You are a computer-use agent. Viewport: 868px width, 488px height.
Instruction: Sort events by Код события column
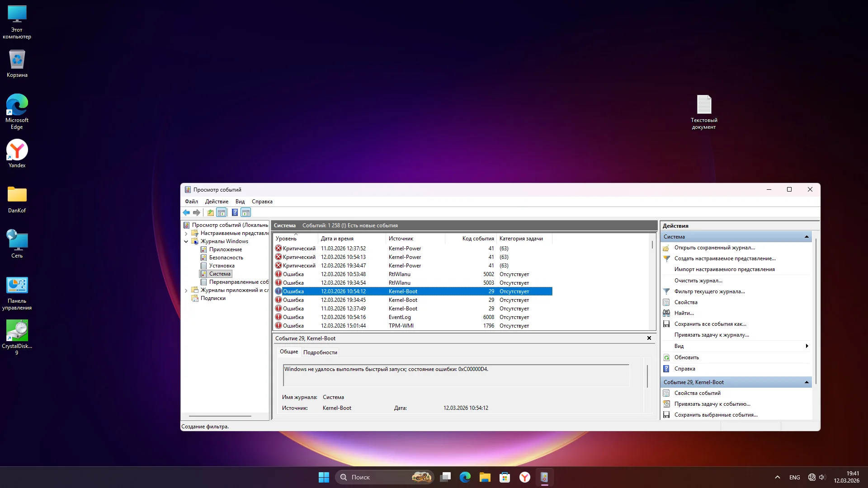[477, 239]
